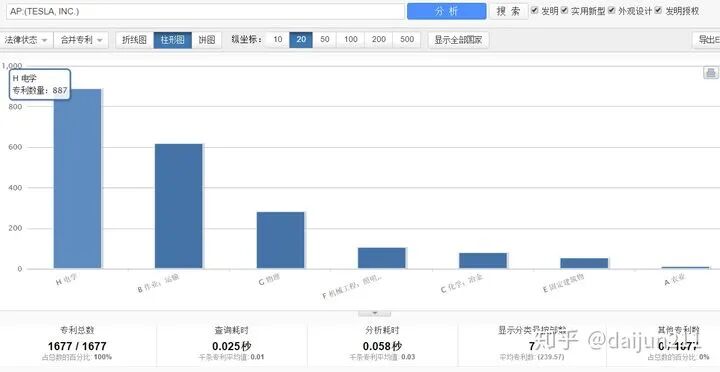
Task: Click the H 电学 bar in the chart
Action: click(x=78, y=179)
